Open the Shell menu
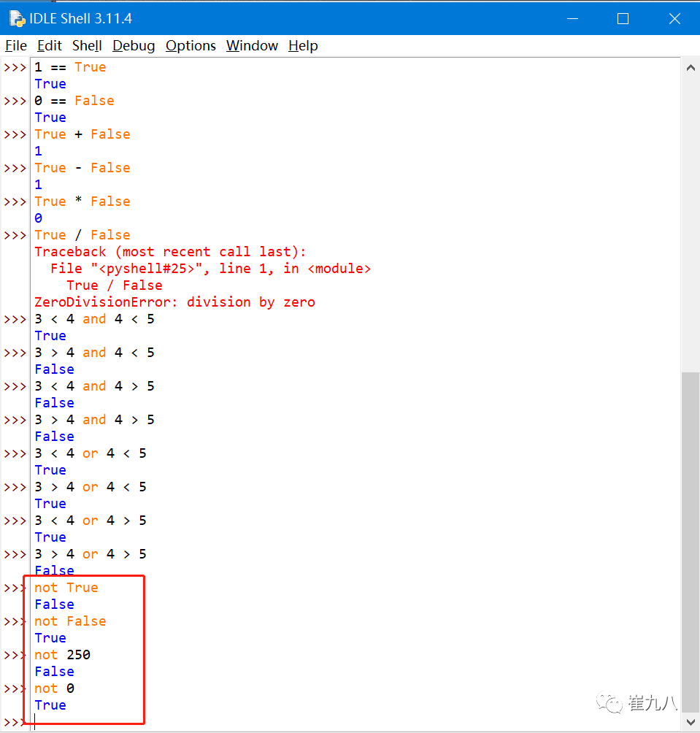The width and height of the screenshot is (700, 733). pos(87,46)
